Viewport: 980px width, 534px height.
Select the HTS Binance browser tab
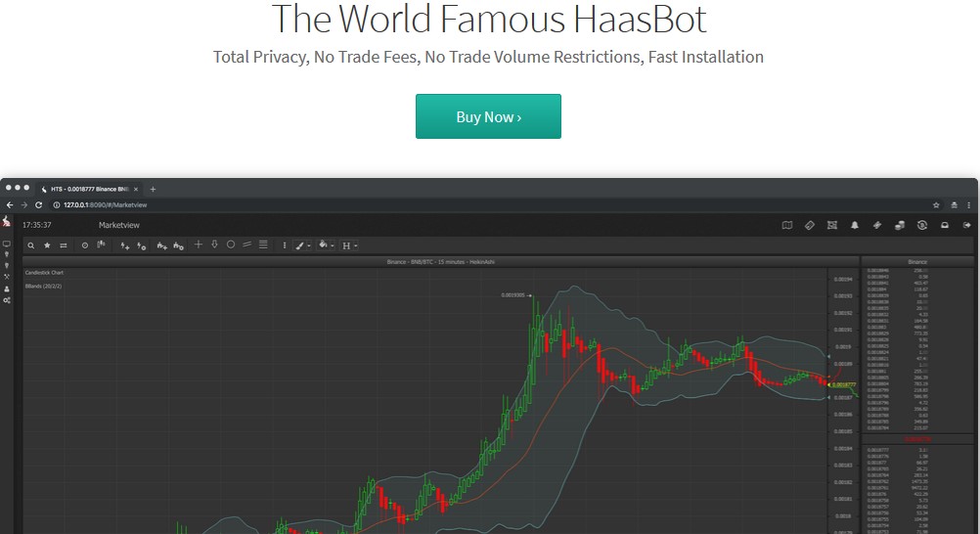[x=89, y=189]
